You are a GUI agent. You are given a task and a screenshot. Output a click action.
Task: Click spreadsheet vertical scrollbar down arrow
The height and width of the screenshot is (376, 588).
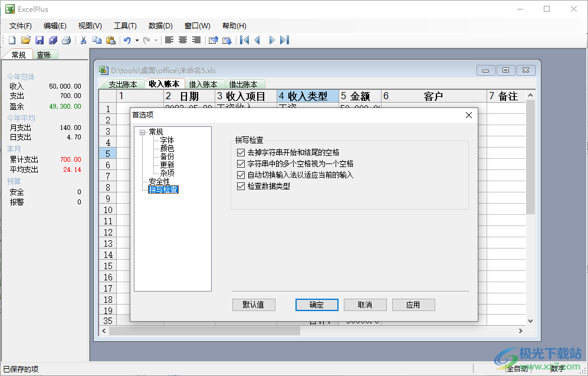(x=530, y=321)
